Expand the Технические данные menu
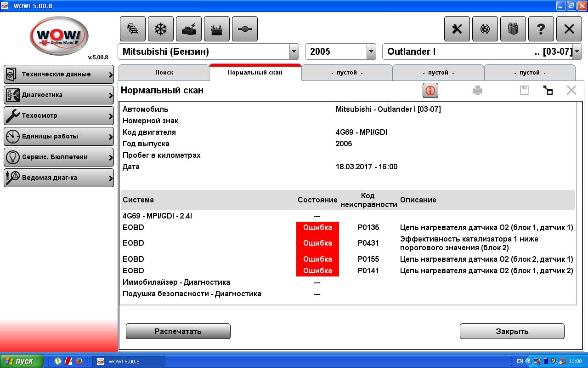 [x=59, y=74]
